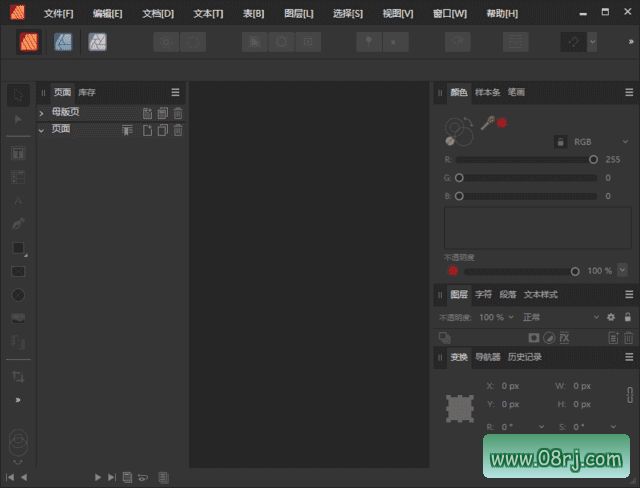
Task: Adjust the R channel slider
Action: 527,160
